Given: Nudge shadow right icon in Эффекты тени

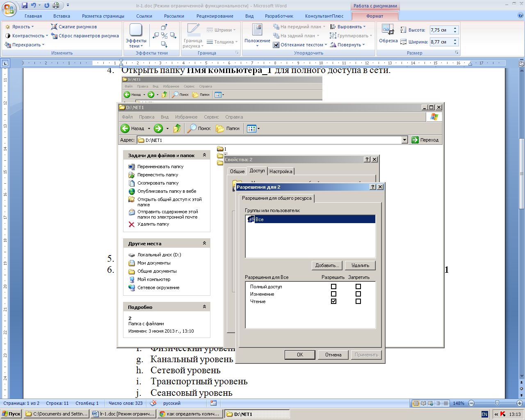Looking at the screenshot, I should pos(173,36).
